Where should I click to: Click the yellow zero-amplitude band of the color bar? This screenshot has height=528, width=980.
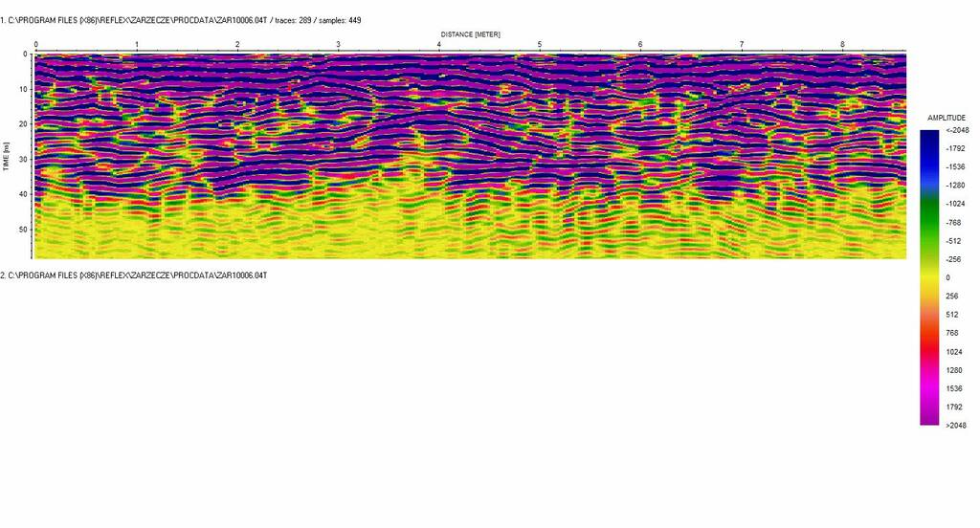(x=929, y=277)
